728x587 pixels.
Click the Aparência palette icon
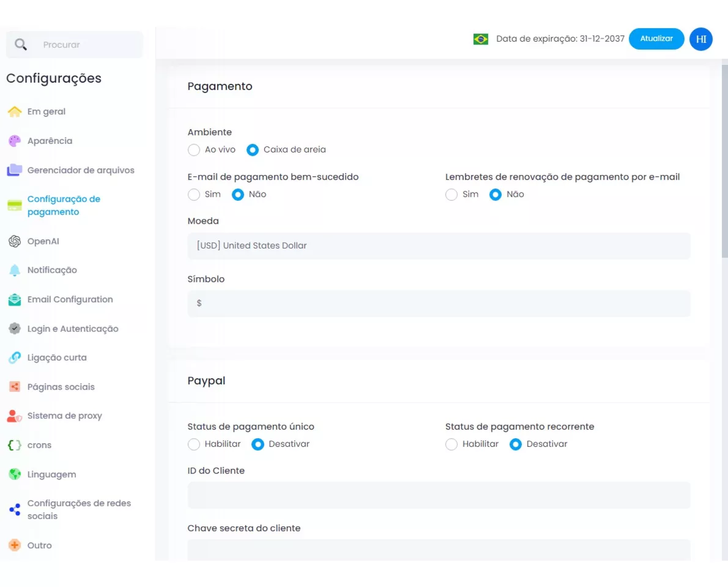14,141
